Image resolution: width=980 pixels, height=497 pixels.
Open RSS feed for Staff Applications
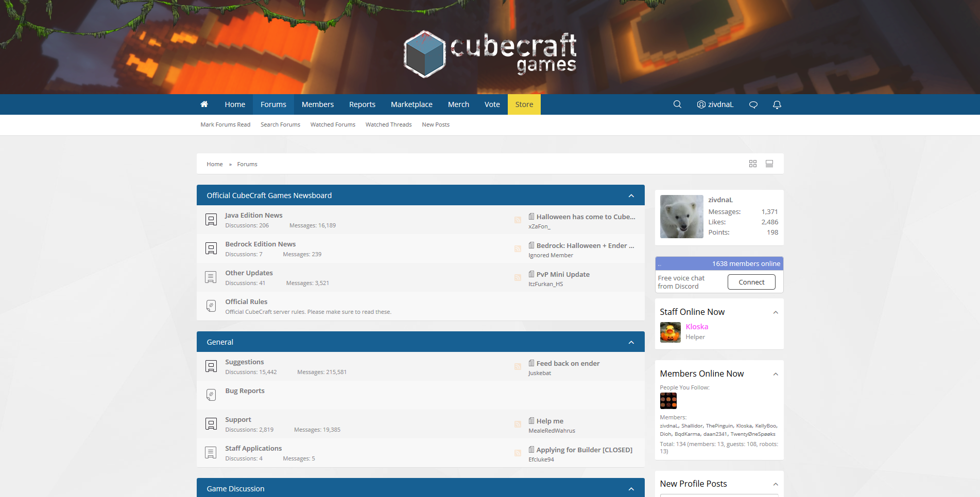point(518,453)
